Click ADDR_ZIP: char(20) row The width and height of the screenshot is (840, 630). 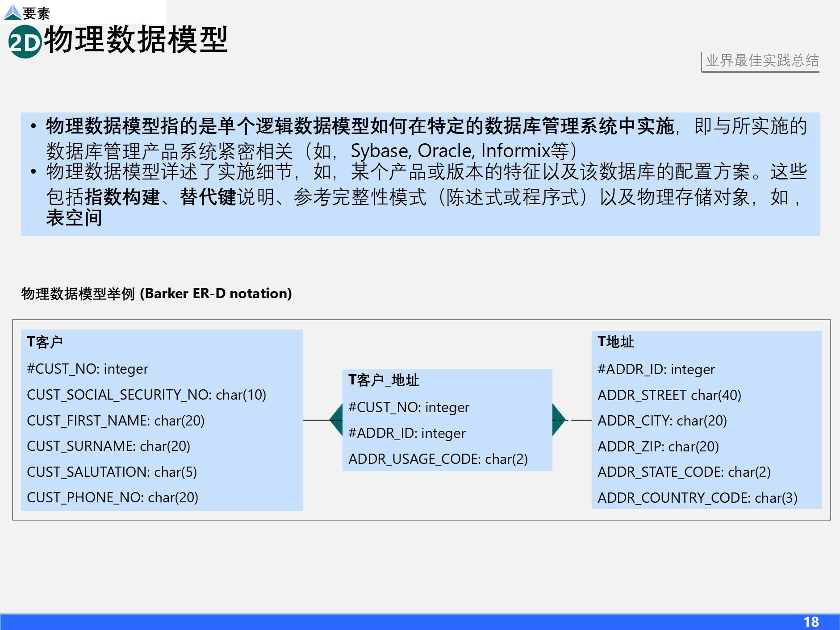click(658, 446)
